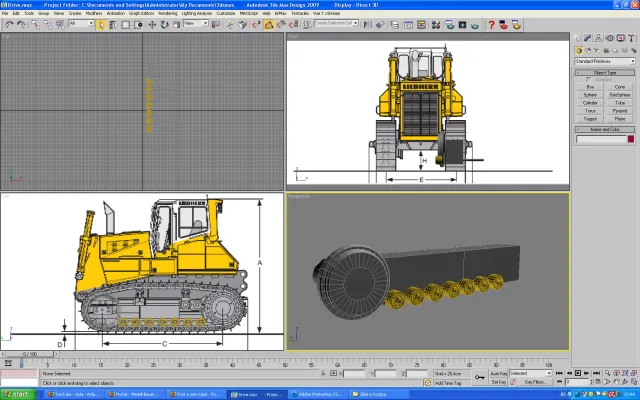Image resolution: width=640 pixels, height=400 pixels.
Task: Toggle the Percent Snap button
Action: [281, 25]
